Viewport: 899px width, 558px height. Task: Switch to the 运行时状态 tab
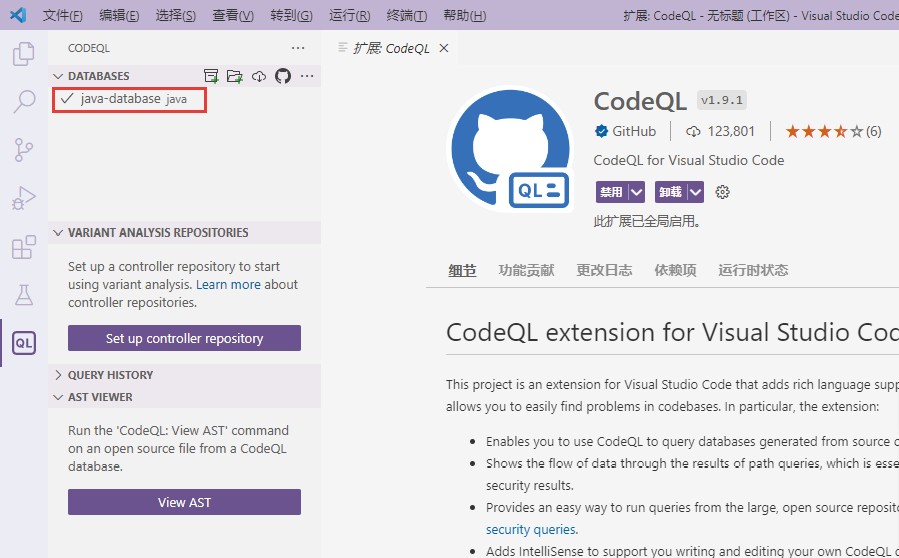click(x=753, y=270)
